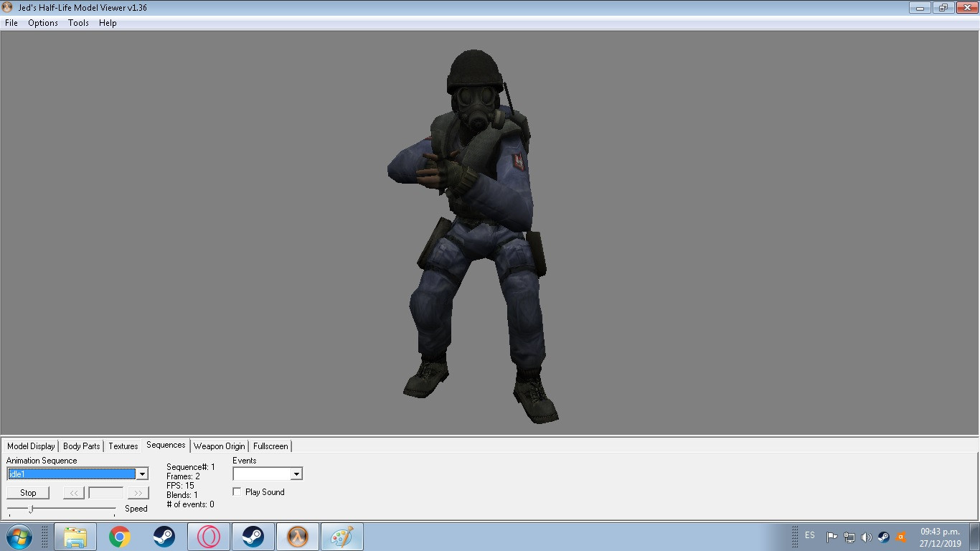Image resolution: width=980 pixels, height=551 pixels.
Task: Open the Steam taskbar icon next to Half-Life
Action: pyautogui.click(x=253, y=537)
